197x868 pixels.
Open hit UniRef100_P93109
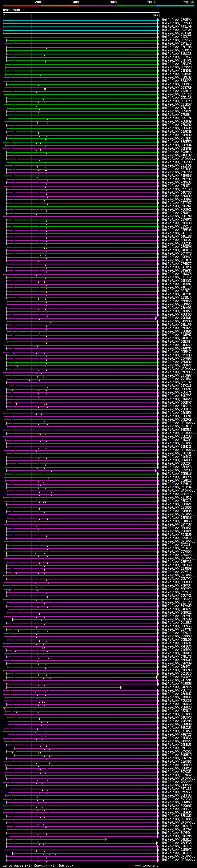(x=176, y=26)
